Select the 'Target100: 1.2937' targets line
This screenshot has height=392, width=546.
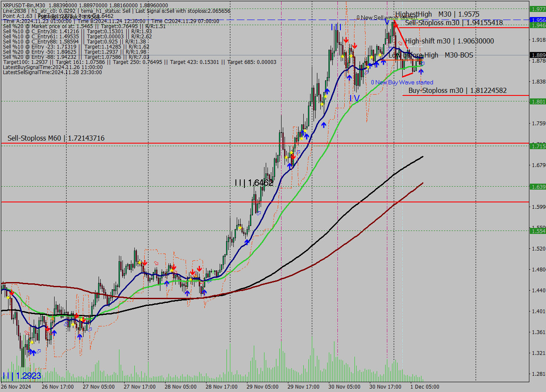point(139,62)
